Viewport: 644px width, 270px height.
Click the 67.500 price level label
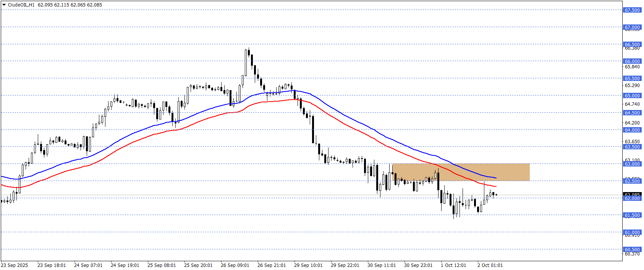tap(632, 10)
